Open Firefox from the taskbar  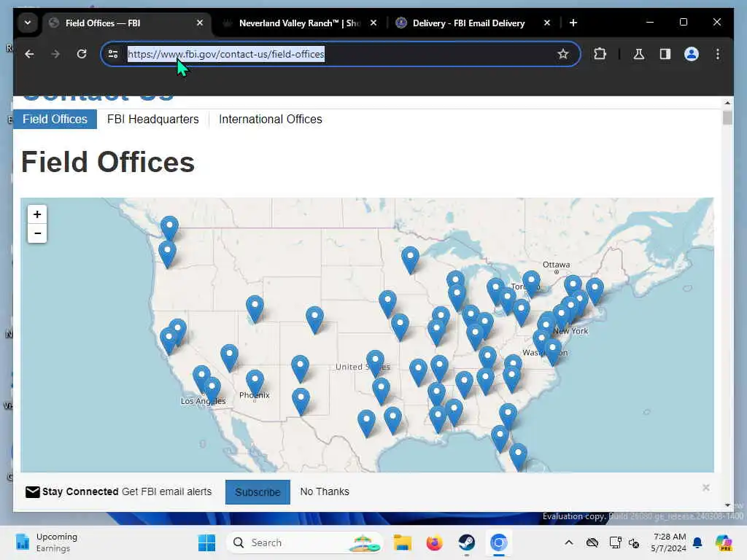click(435, 542)
